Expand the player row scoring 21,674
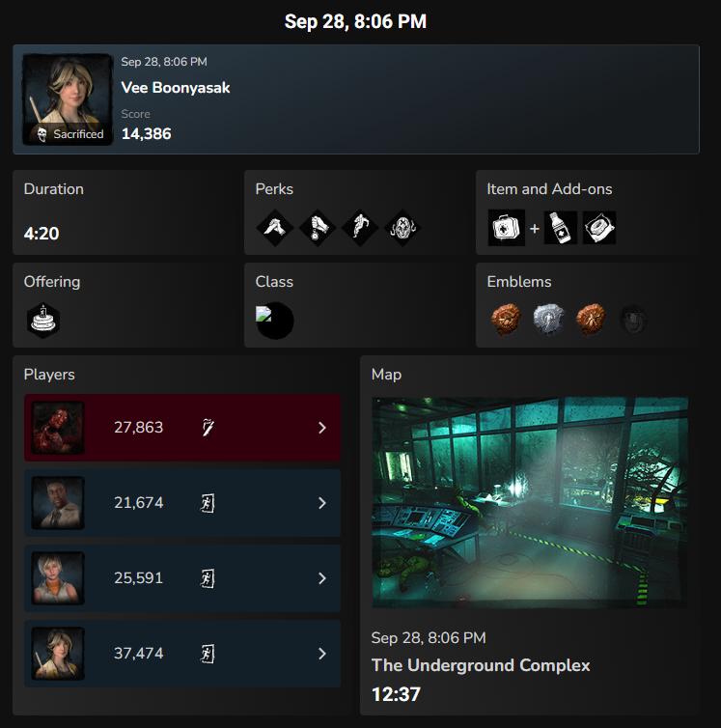The image size is (721, 728). pyautogui.click(x=182, y=503)
